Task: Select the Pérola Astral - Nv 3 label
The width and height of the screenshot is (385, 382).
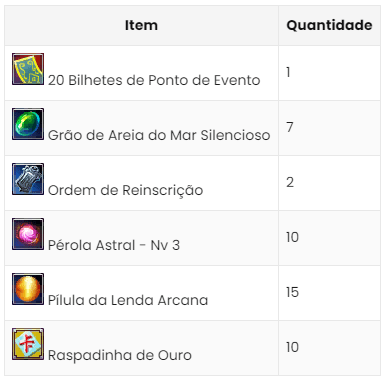Action: pos(114,245)
